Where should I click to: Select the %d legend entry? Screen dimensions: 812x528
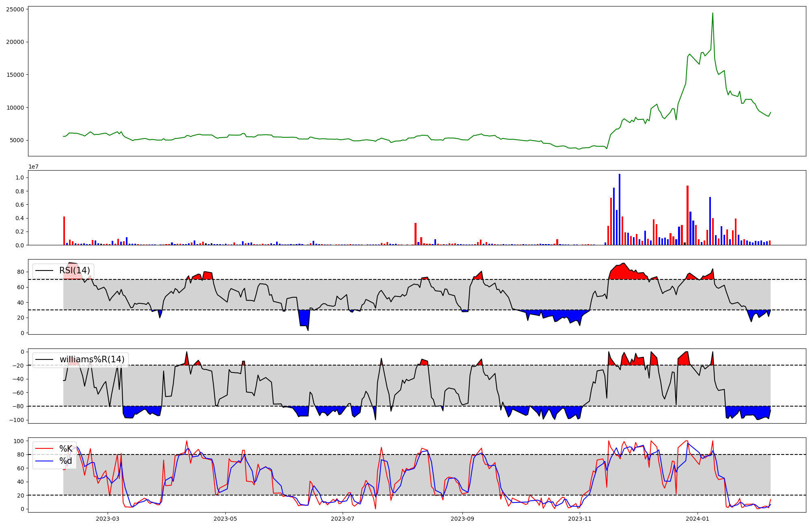point(66,461)
